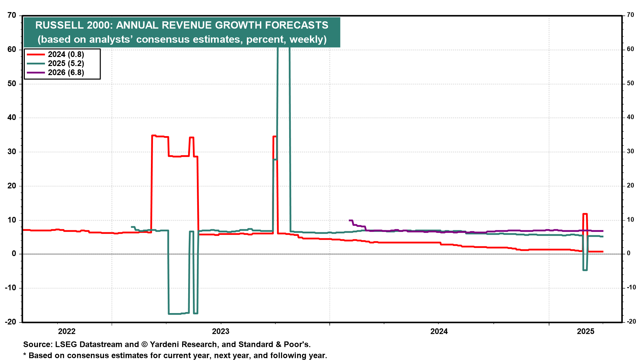Click the right axis 0 label
644x362 pixels.
point(629,253)
